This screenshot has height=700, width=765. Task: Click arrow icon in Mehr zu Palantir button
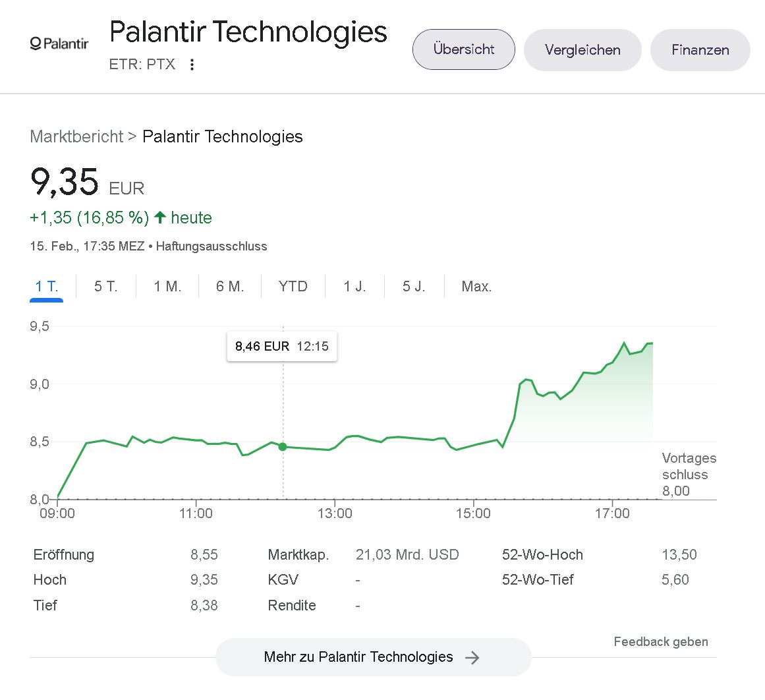[x=472, y=657]
